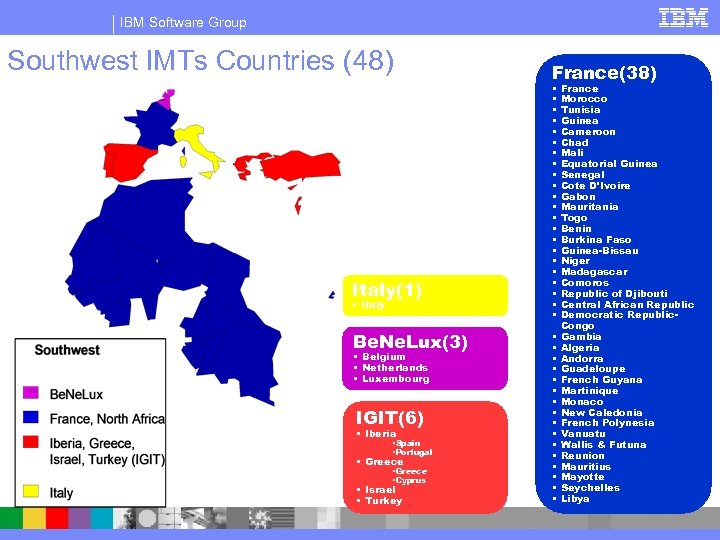The image size is (720, 540).
Task: Click 'Benin' in the France list
Action: [x=576, y=229]
